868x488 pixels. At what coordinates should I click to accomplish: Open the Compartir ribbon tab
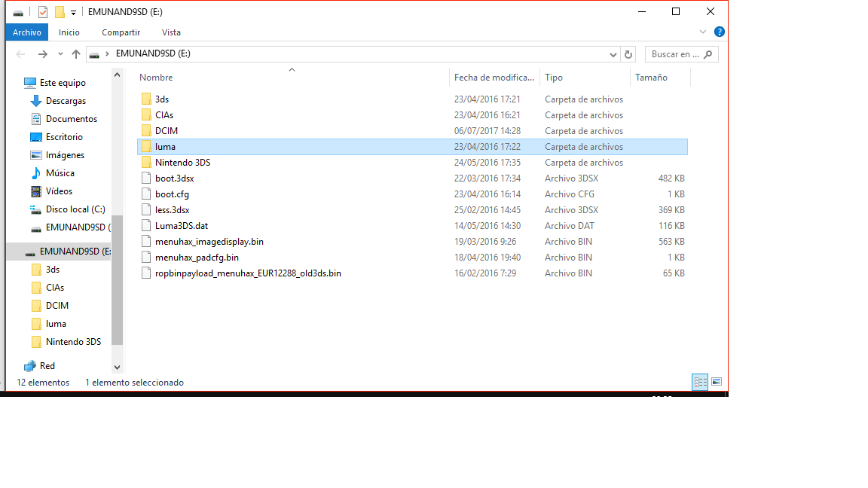pyautogui.click(x=121, y=32)
